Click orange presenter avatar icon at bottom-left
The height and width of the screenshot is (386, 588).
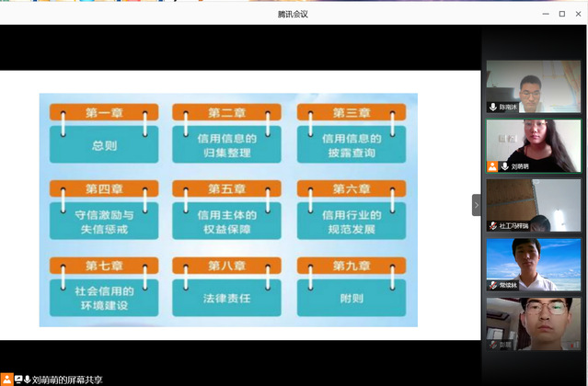6,379
